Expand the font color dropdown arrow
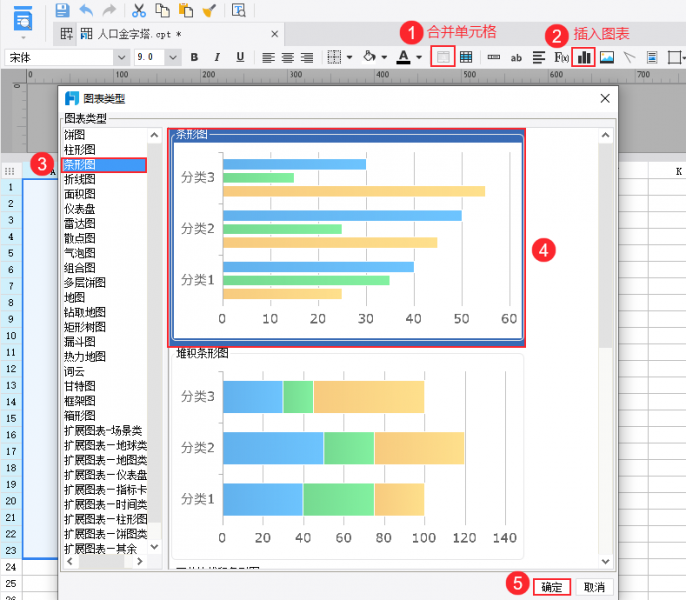686x600 pixels. pyautogui.click(x=419, y=57)
